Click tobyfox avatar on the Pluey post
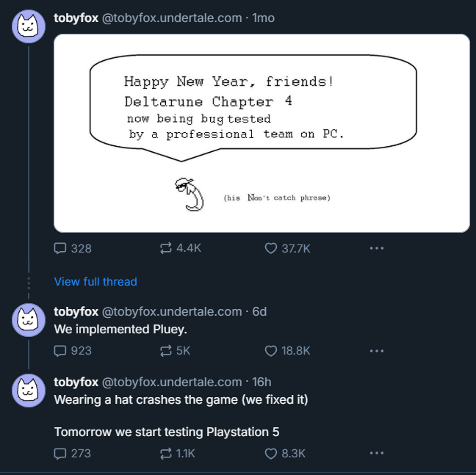This screenshot has height=475, width=476. [x=28, y=320]
